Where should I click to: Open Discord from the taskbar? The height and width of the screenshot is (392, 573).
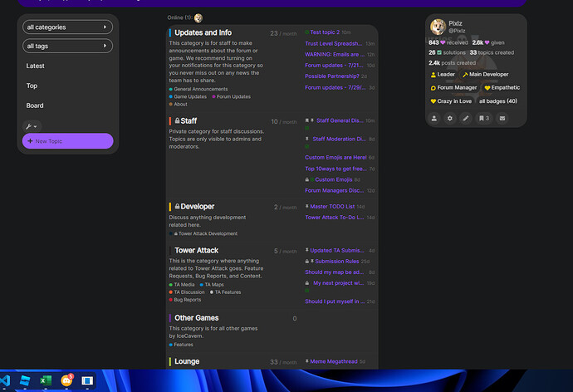tap(67, 380)
